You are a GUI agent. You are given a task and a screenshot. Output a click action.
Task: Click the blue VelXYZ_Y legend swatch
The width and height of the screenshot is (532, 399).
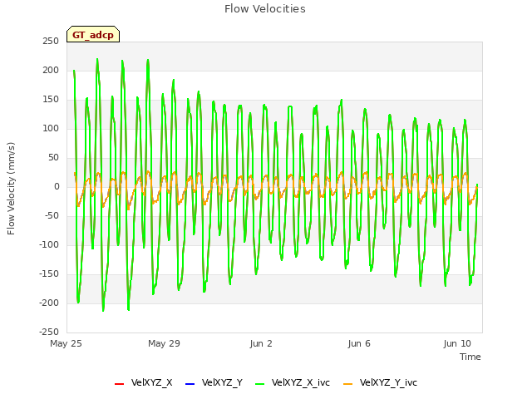click(190, 384)
